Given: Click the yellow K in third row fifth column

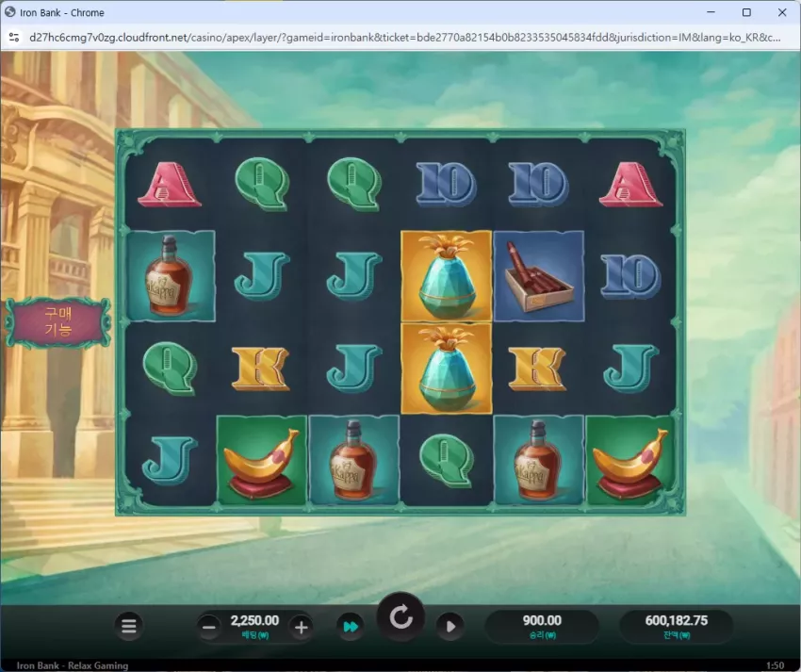Looking at the screenshot, I should [x=537, y=369].
